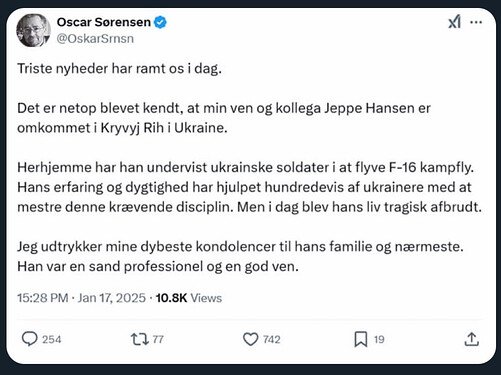View the 10.8K Views analytics
Viewport: 501px width, 375px height.
189,298
